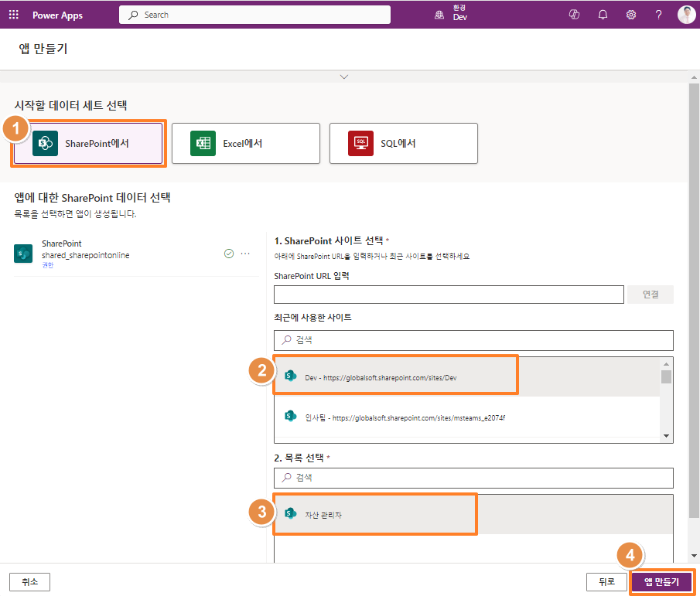Click the 뒤로 button

tap(606, 582)
